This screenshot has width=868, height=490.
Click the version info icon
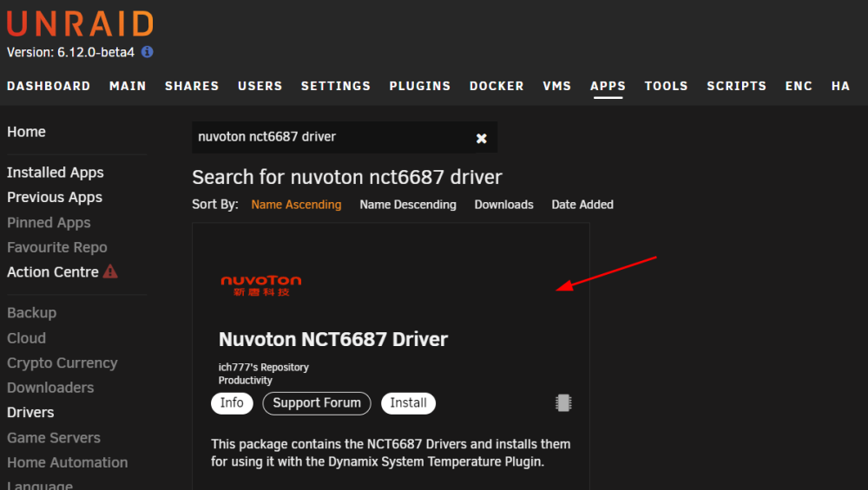[148, 52]
